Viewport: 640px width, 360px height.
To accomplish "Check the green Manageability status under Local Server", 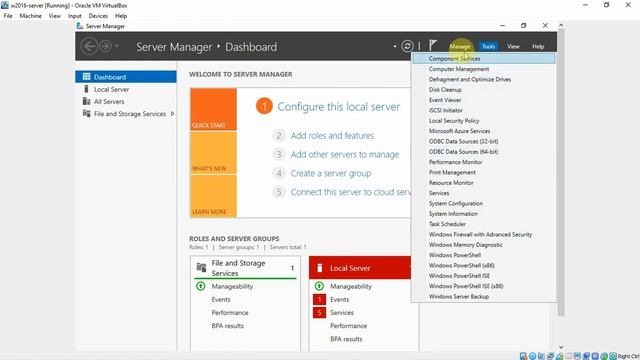I will 319,286.
